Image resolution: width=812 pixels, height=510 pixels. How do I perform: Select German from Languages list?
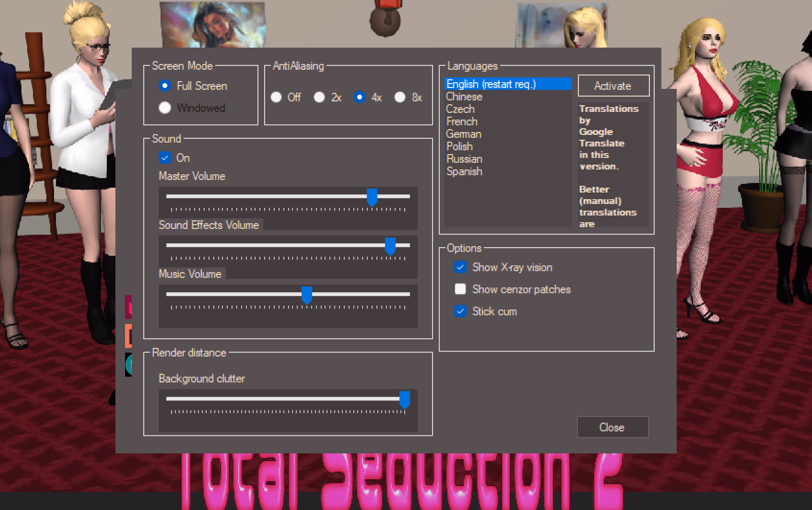[464, 134]
